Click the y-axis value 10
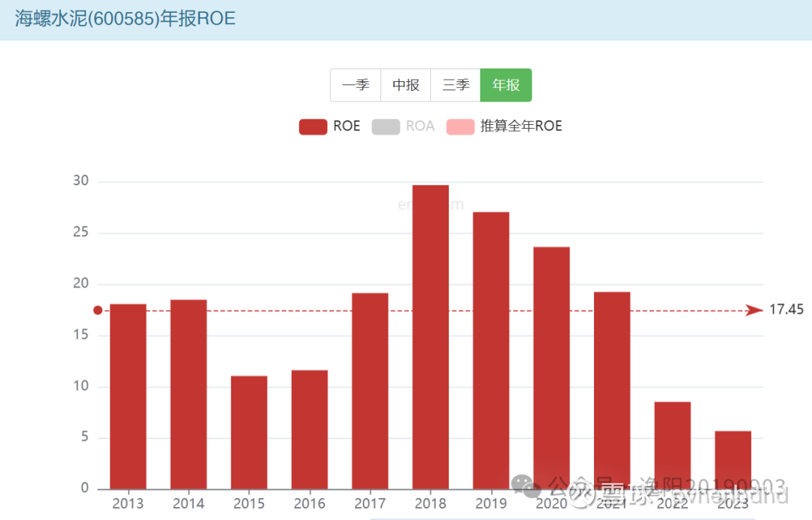812x520 pixels. click(80, 386)
